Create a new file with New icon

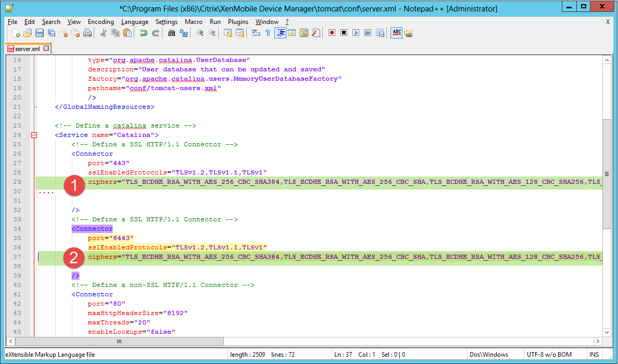16,33
